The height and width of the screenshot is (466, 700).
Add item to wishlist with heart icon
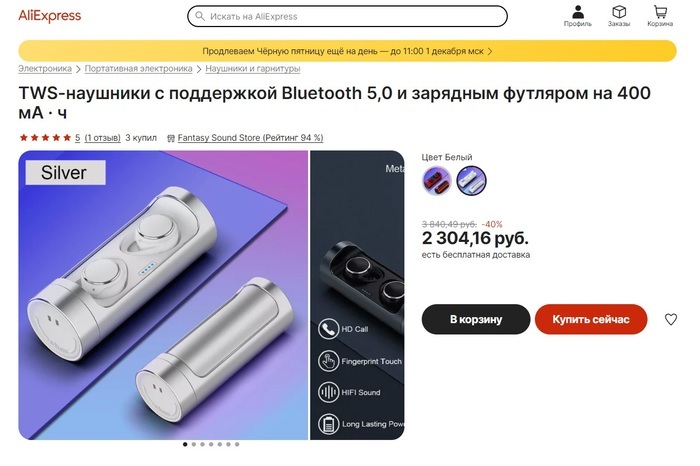coord(671,319)
